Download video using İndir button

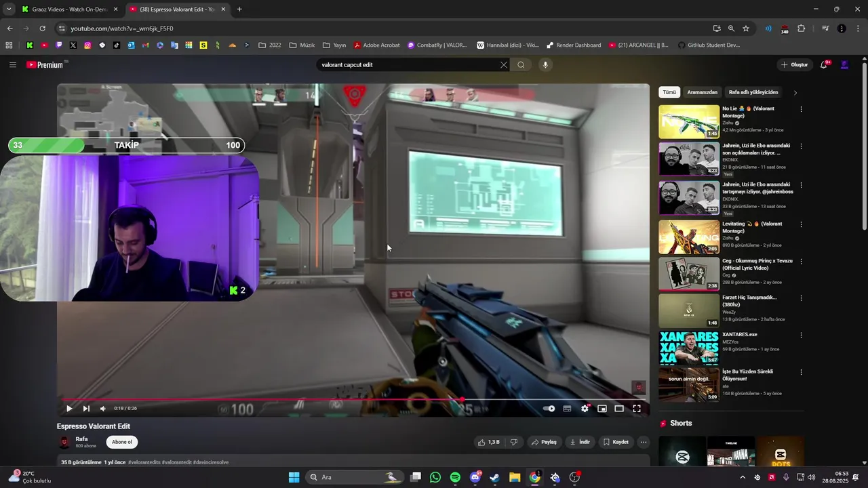pos(580,442)
